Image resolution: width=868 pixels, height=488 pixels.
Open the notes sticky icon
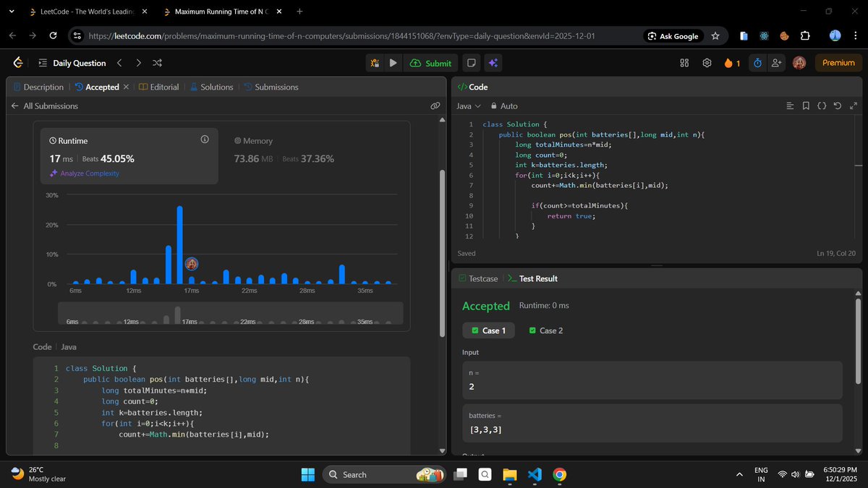pos(472,63)
